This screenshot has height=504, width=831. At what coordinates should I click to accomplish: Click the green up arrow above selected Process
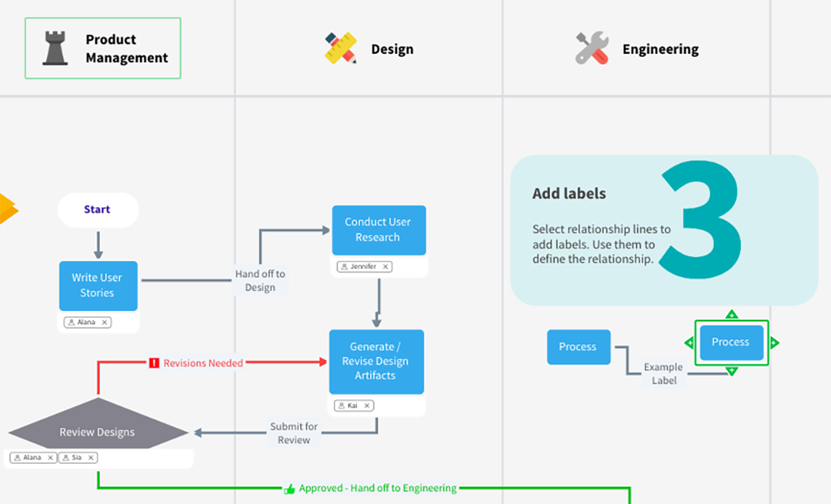pos(731,315)
